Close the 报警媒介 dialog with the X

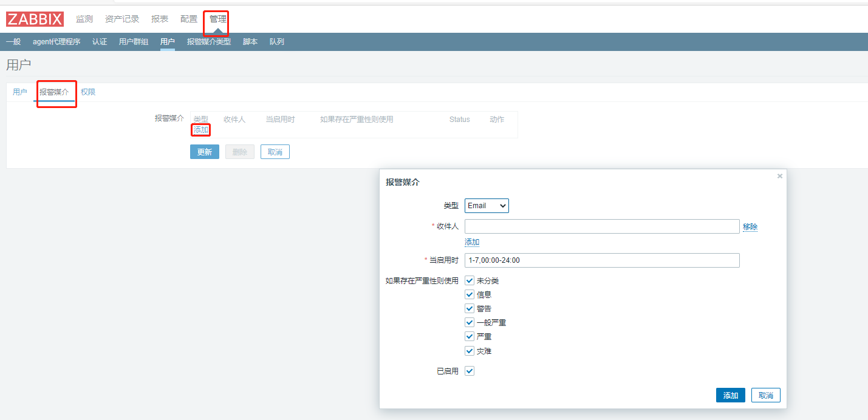click(x=780, y=176)
